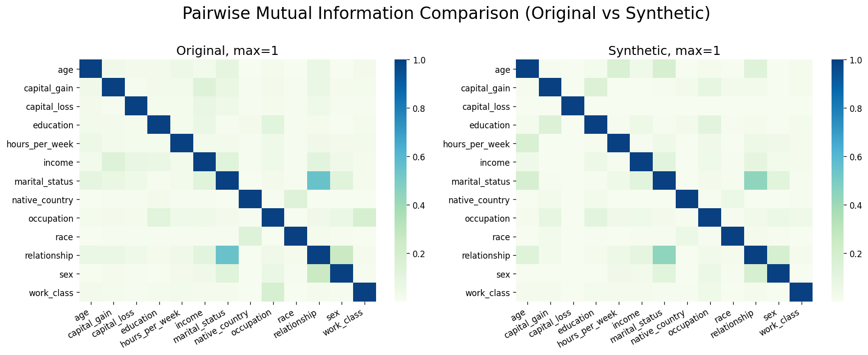This screenshot has height=355, width=868.
Task: Click the "Original, max=1" subplot title
Action: coord(227,51)
